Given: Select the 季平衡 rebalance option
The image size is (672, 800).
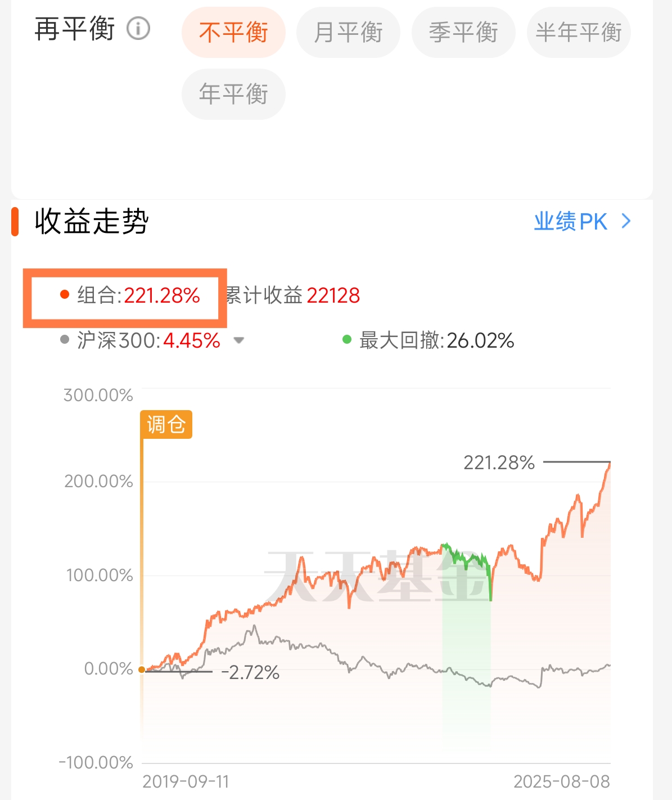Looking at the screenshot, I should [463, 32].
